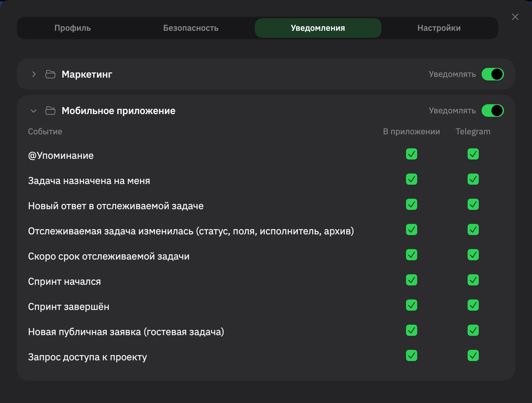Viewport: 532px width, 403px height.
Task: Click the Маркетинг project title
Action: [87, 75]
